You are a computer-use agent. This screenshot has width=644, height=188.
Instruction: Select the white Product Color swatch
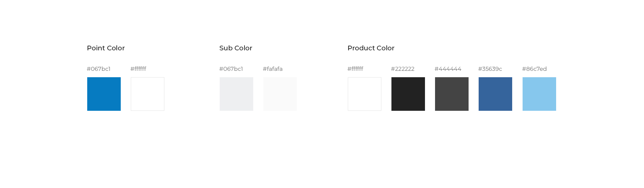click(x=365, y=94)
